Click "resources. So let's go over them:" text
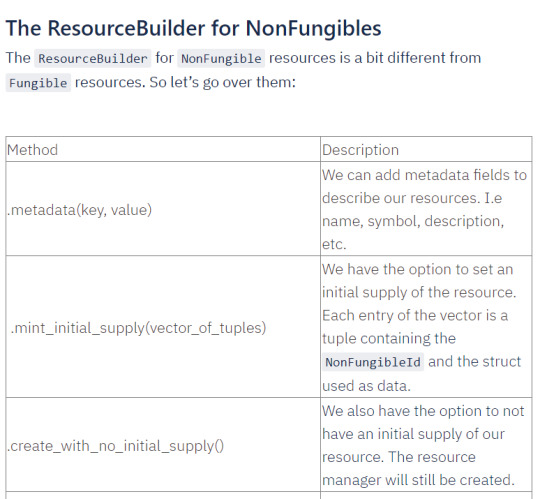The image size is (540, 499). pyautogui.click(x=185, y=83)
